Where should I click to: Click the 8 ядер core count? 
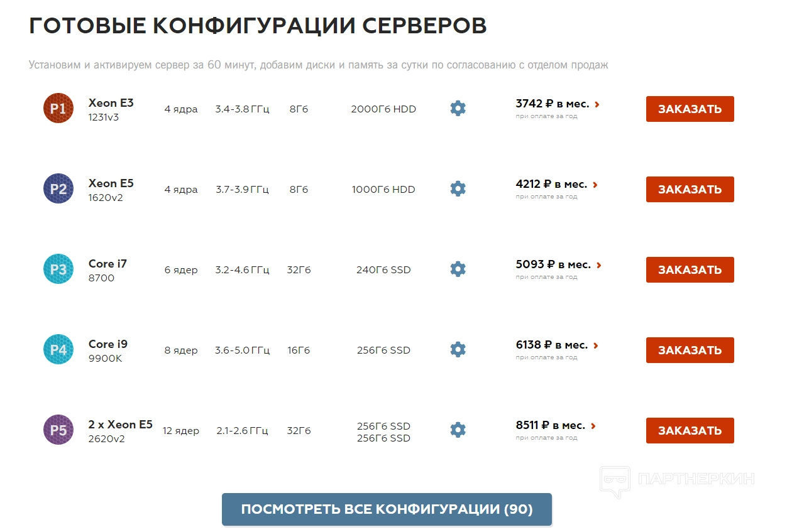tap(181, 350)
